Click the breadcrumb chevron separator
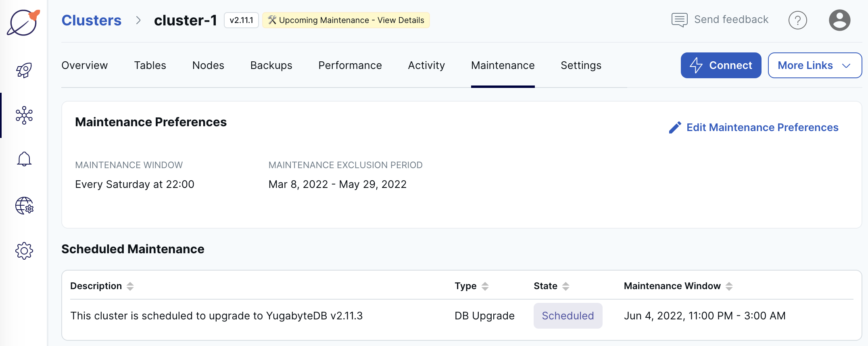The width and height of the screenshot is (868, 346). [138, 20]
